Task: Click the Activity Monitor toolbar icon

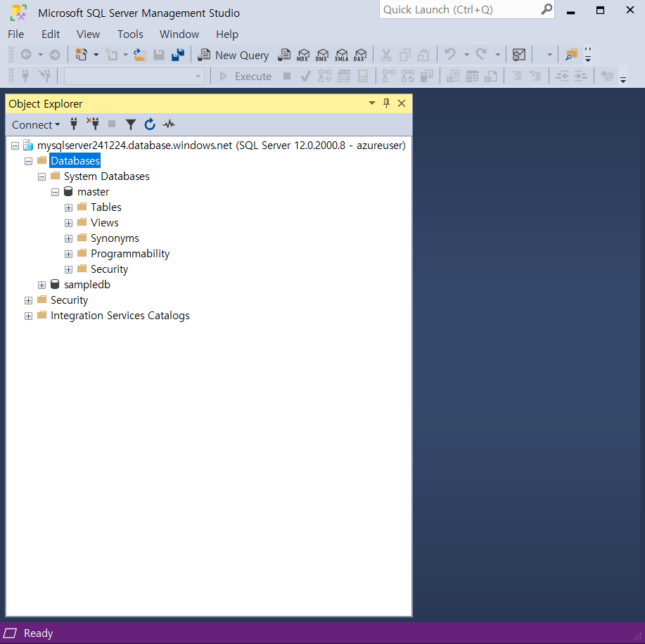Action: tap(518, 55)
